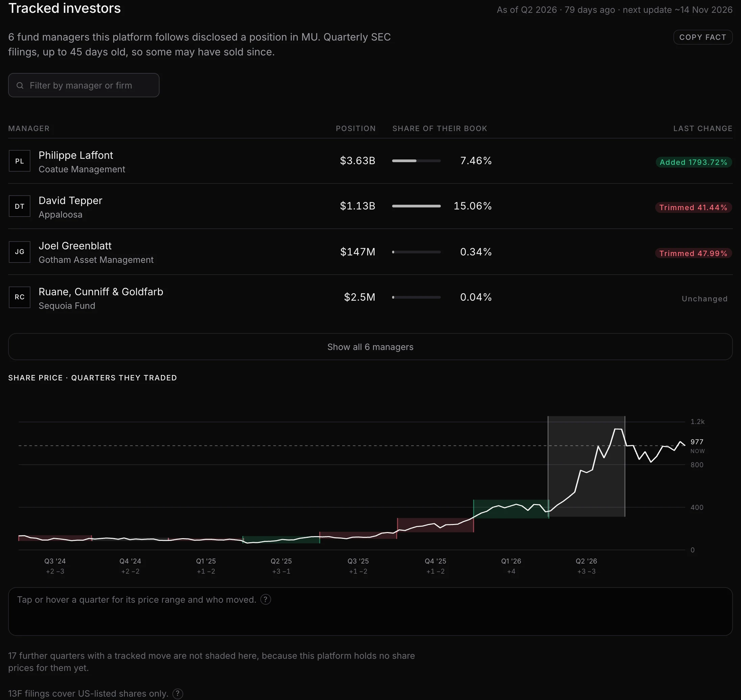741x700 pixels.
Task: Select the RC avatar for Ruane, Cunniff & Goldfarb
Action: click(x=19, y=297)
